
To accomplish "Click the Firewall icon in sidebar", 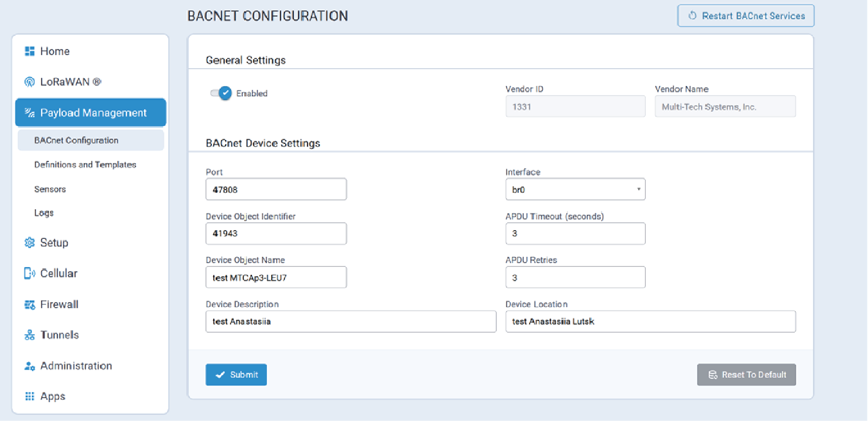I will point(30,305).
